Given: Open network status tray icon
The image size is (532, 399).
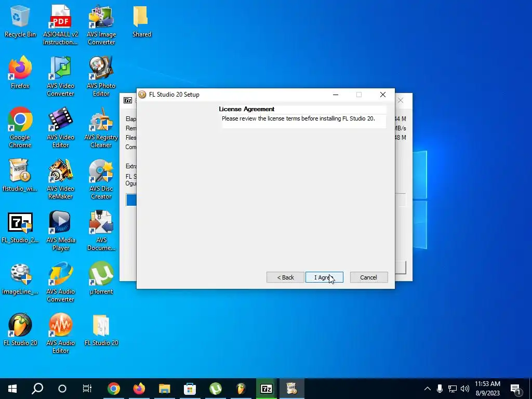Looking at the screenshot, I should [x=453, y=389].
